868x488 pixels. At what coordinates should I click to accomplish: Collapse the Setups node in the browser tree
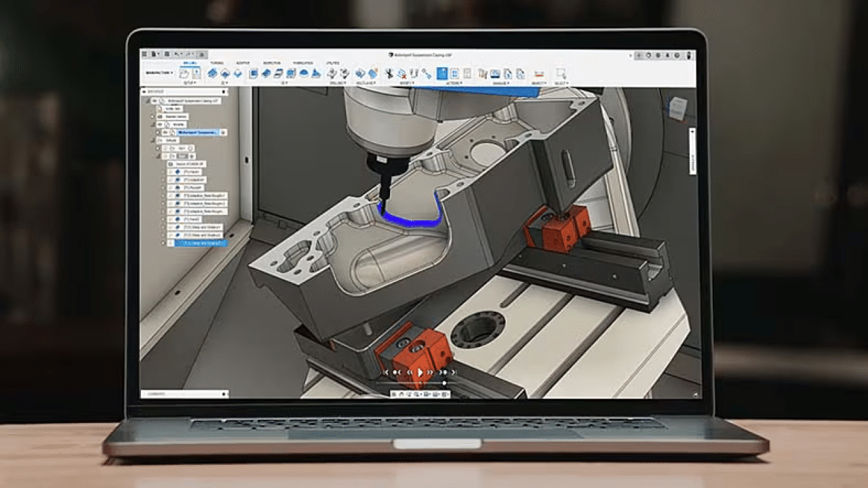[154, 140]
